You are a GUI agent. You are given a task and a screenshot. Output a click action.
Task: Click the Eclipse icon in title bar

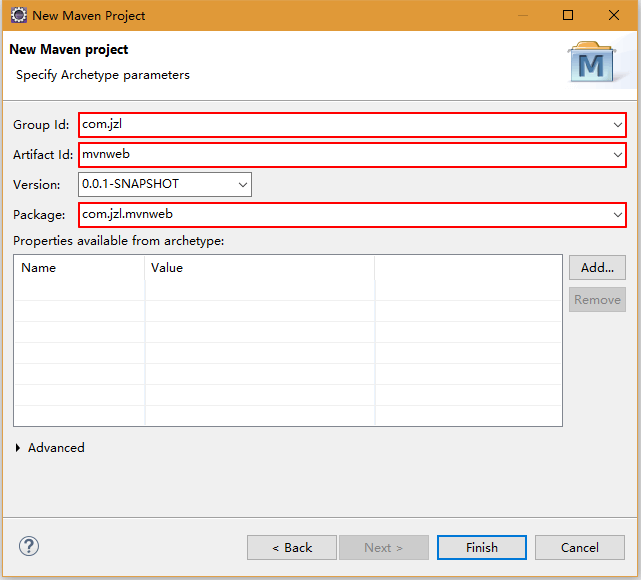(x=18, y=15)
